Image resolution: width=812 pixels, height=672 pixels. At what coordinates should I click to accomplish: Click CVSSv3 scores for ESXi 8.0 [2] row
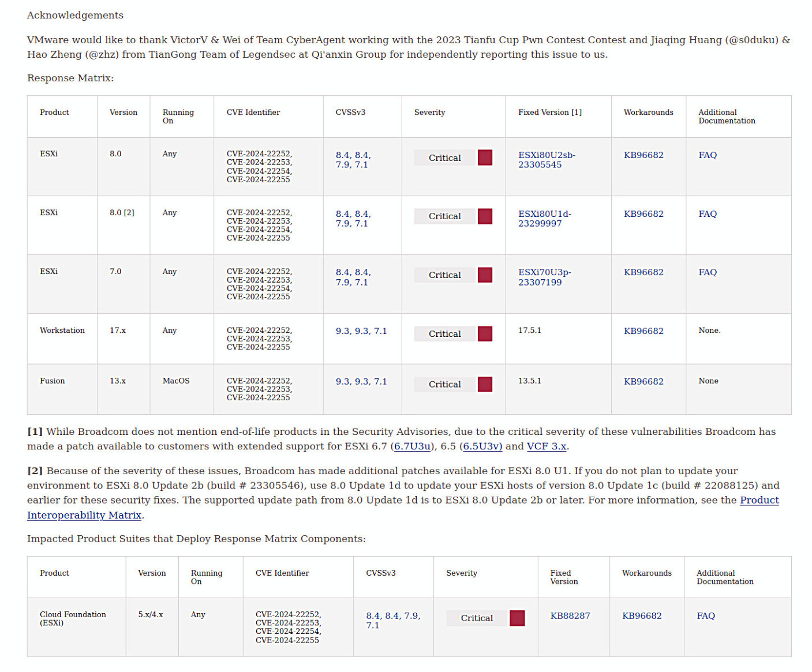point(353,219)
